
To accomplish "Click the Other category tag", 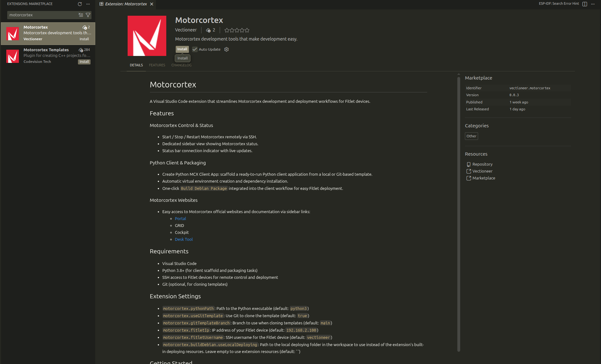I will click(x=471, y=136).
